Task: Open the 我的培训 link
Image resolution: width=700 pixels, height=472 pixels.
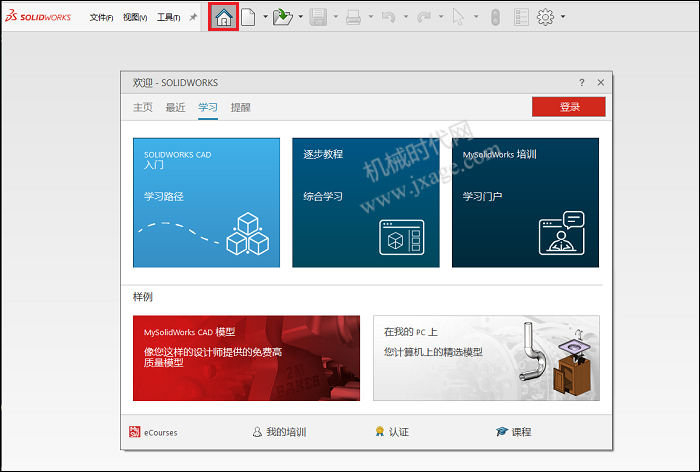Action: [x=279, y=432]
